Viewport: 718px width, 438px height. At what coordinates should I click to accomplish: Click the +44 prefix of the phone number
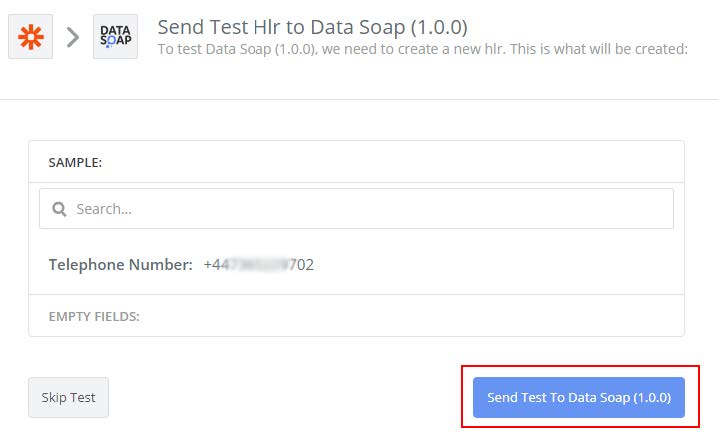point(215,265)
